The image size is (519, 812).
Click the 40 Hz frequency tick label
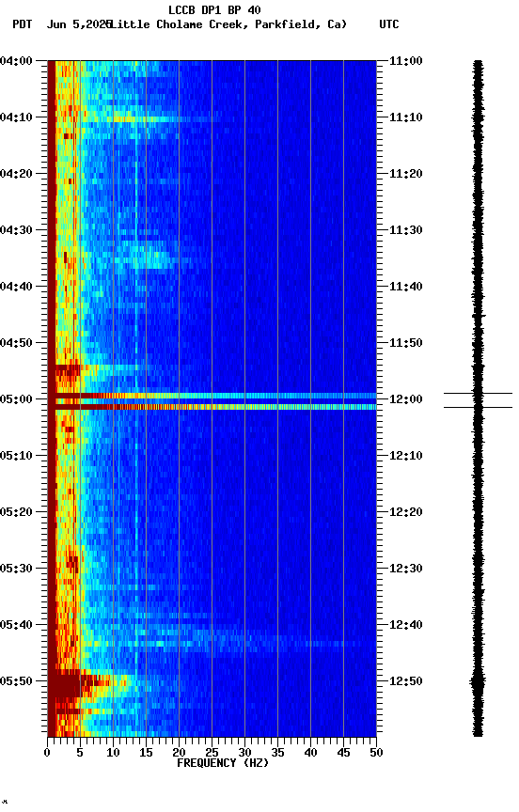(x=310, y=753)
